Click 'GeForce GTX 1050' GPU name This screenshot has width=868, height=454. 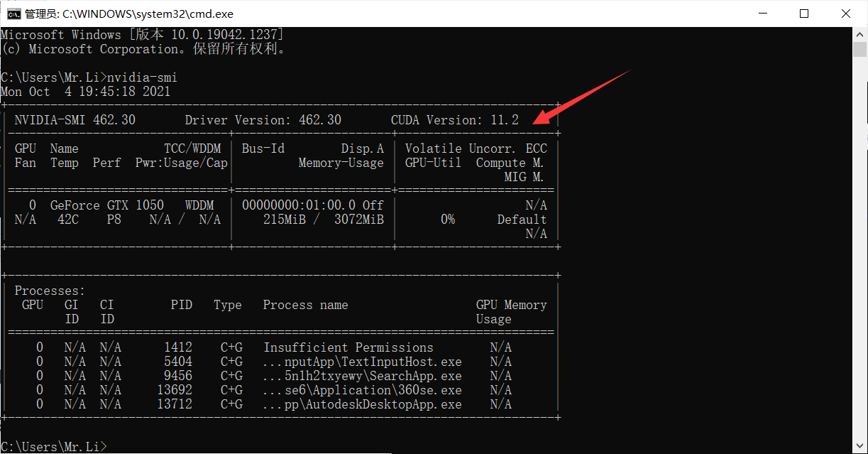coord(107,205)
